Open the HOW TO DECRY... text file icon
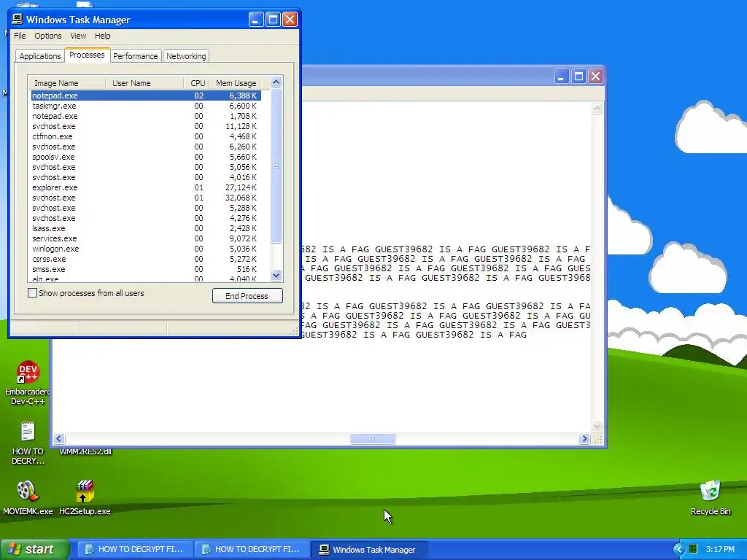 (x=28, y=443)
